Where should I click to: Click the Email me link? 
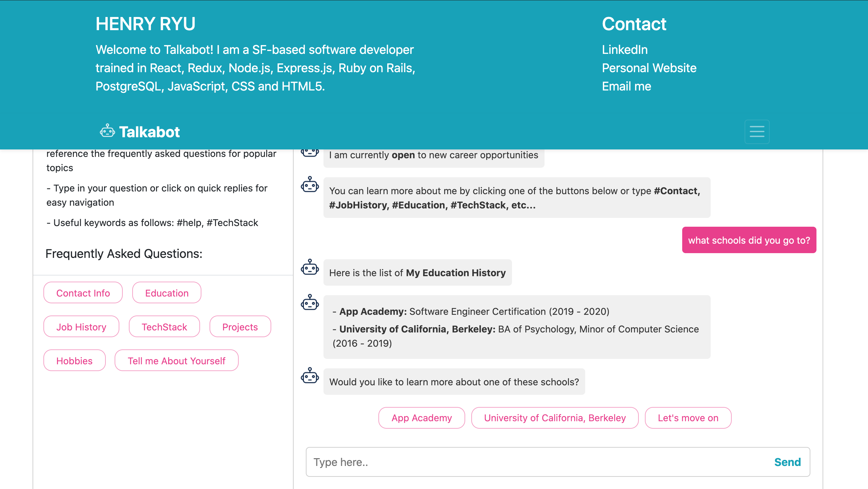click(x=626, y=86)
